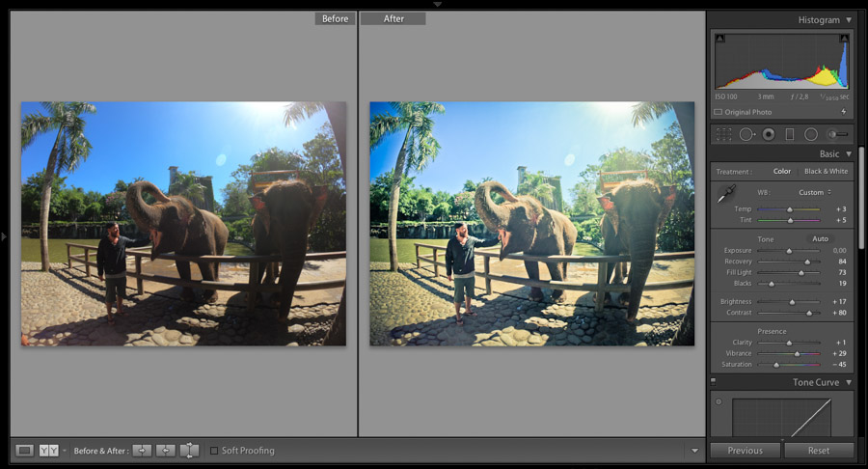Click the Before/After YY view button
The height and width of the screenshot is (469, 868).
[x=49, y=450]
